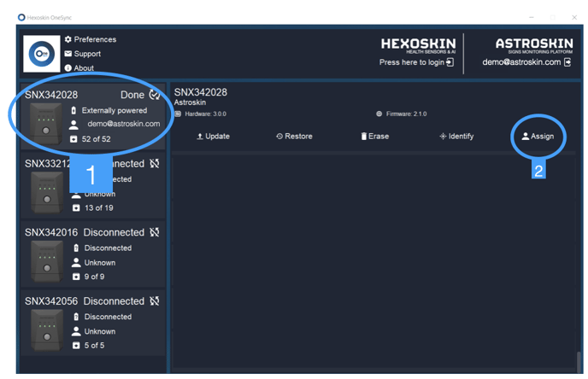
Task: Click the not-synced icon for SNX342056
Action: 155,301
